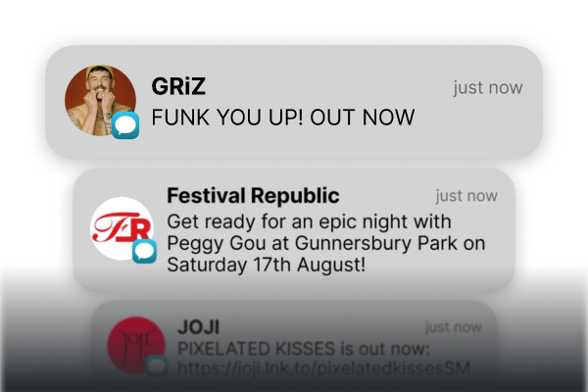Screen dimensions: 588x392
Task: Click Festival Republic "just now" timestamp
Action: pyautogui.click(x=466, y=196)
